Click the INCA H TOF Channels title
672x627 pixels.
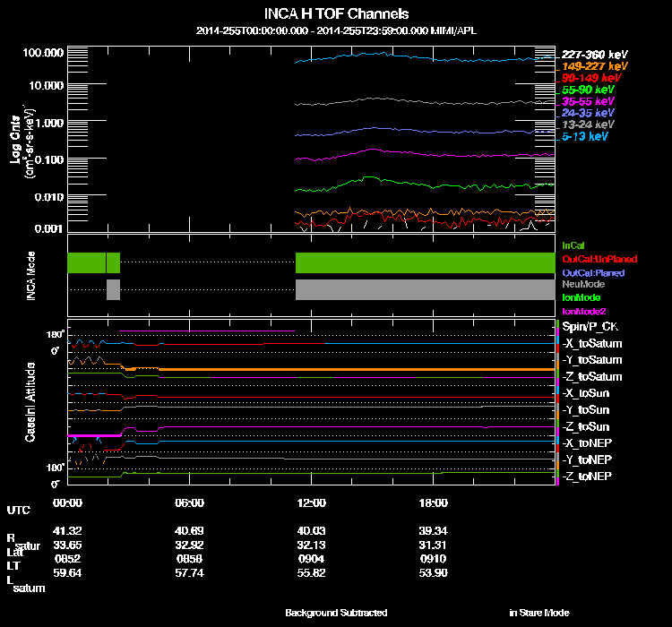point(336,13)
